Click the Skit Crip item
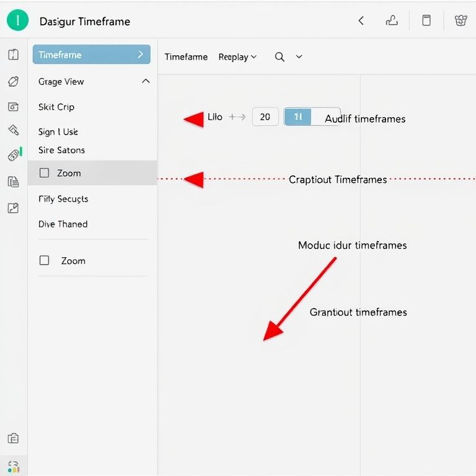476x476 pixels. [56, 107]
